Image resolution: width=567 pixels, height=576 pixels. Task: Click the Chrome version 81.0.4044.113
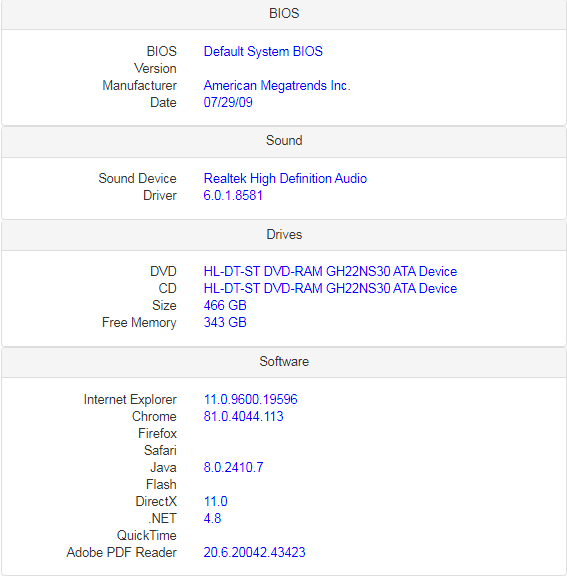243,417
